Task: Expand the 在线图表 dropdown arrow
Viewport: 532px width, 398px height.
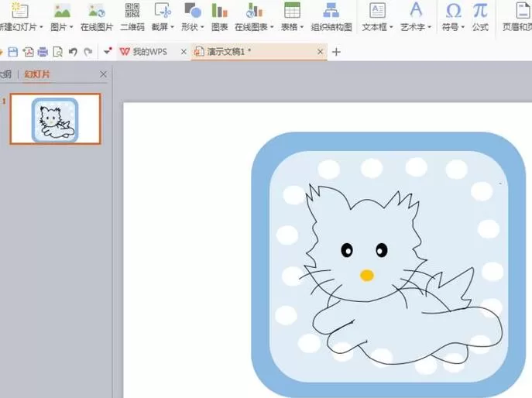Action: click(x=272, y=27)
